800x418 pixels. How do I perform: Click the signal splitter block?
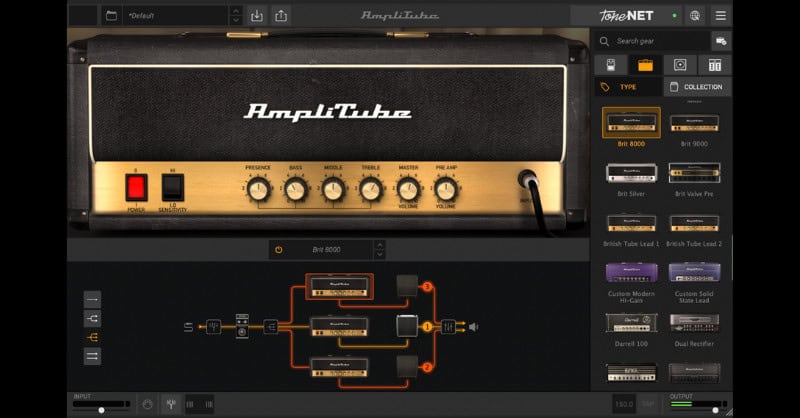(x=271, y=327)
